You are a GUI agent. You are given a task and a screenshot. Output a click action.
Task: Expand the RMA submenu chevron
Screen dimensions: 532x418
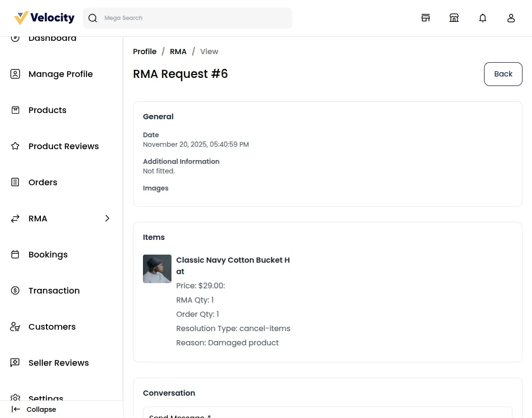[107, 218]
